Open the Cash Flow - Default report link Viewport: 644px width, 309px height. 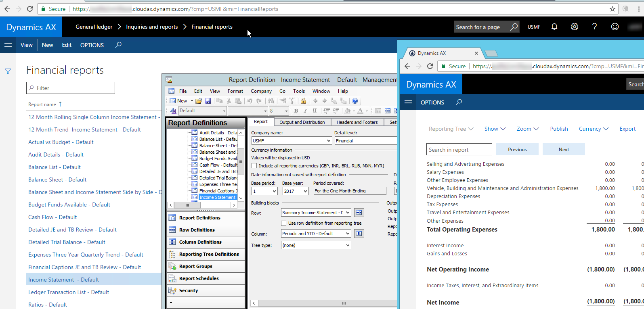52,217
